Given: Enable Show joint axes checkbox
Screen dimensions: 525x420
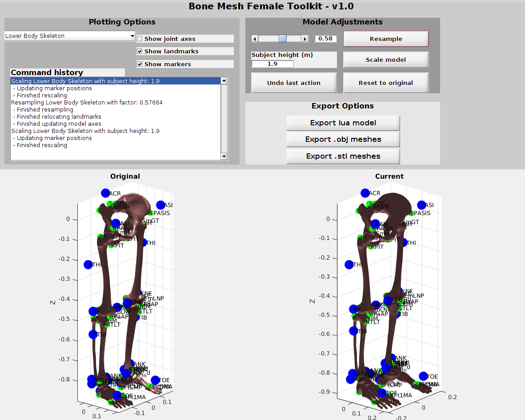Looking at the screenshot, I should 140,39.
